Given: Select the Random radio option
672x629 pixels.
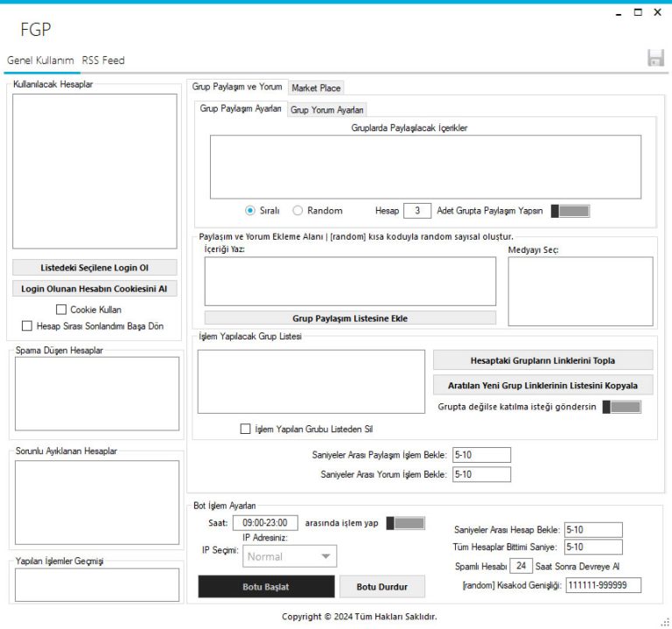Looking at the screenshot, I should (x=297, y=211).
